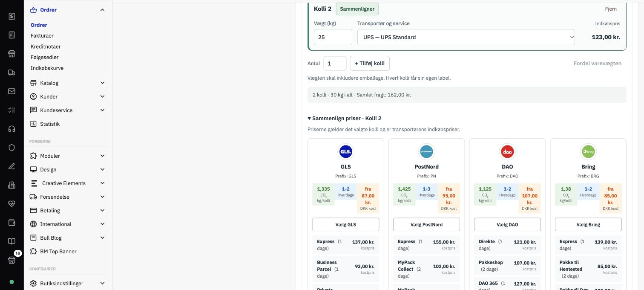The image size is (644, 290).
Task: Choose the Vælg DAO button
Action: (x=507, y=224)
